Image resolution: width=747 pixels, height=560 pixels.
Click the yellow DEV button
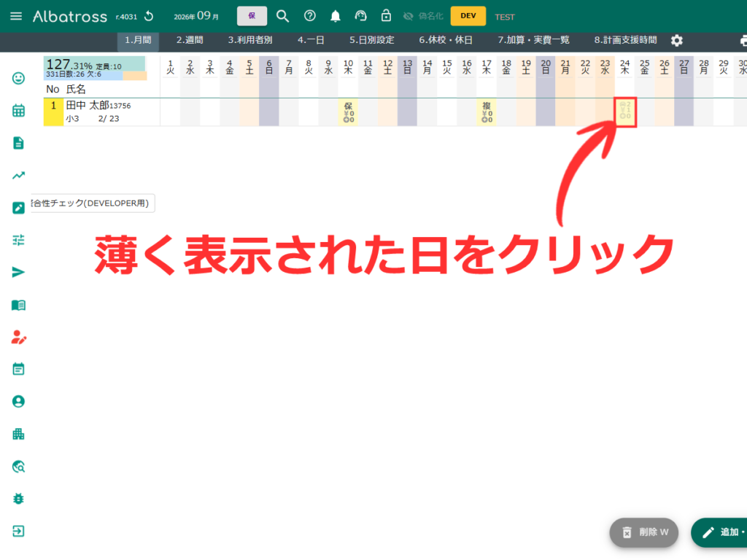[x=468, y=16]
